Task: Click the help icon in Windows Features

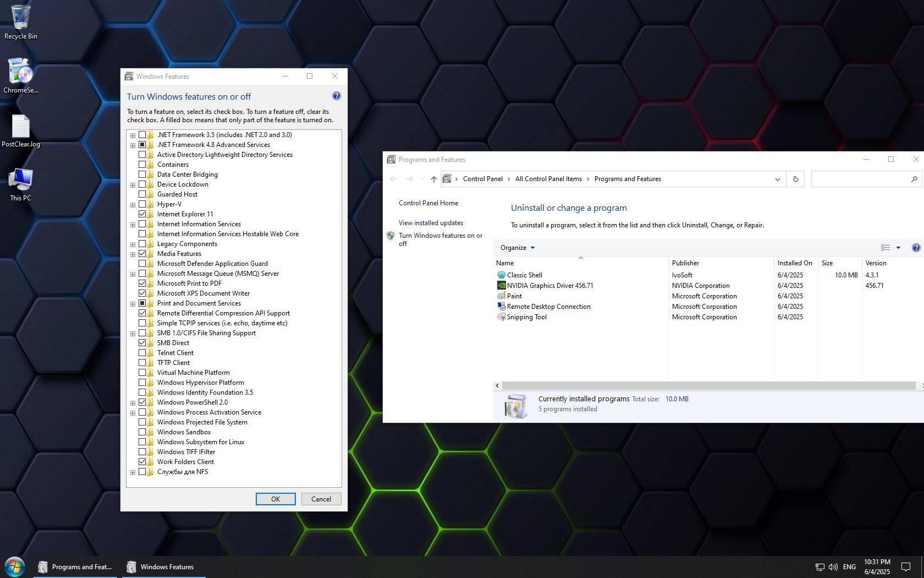Action: [x=337, y=96]
